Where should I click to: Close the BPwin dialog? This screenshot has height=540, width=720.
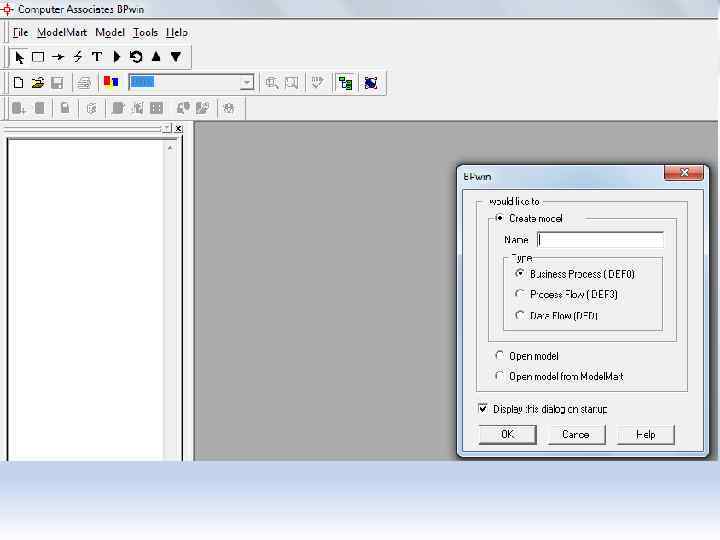684,173
